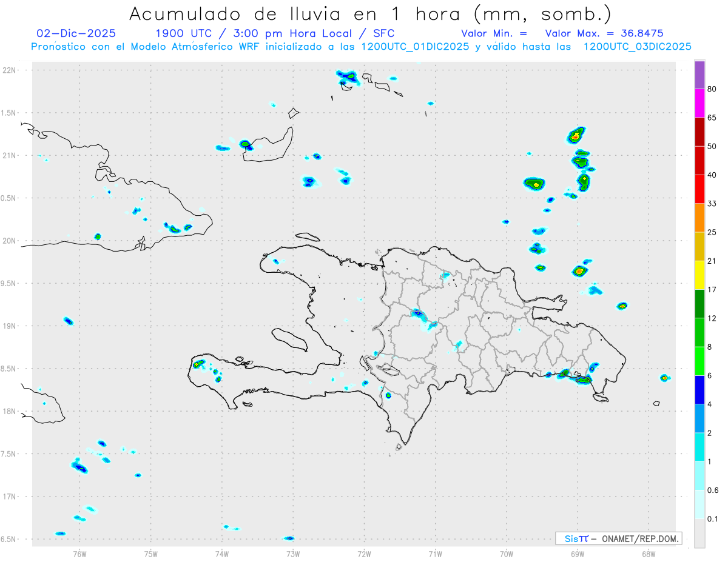
Task: Click the 'Valor Min. =' label
Action: tap(494, 33)
